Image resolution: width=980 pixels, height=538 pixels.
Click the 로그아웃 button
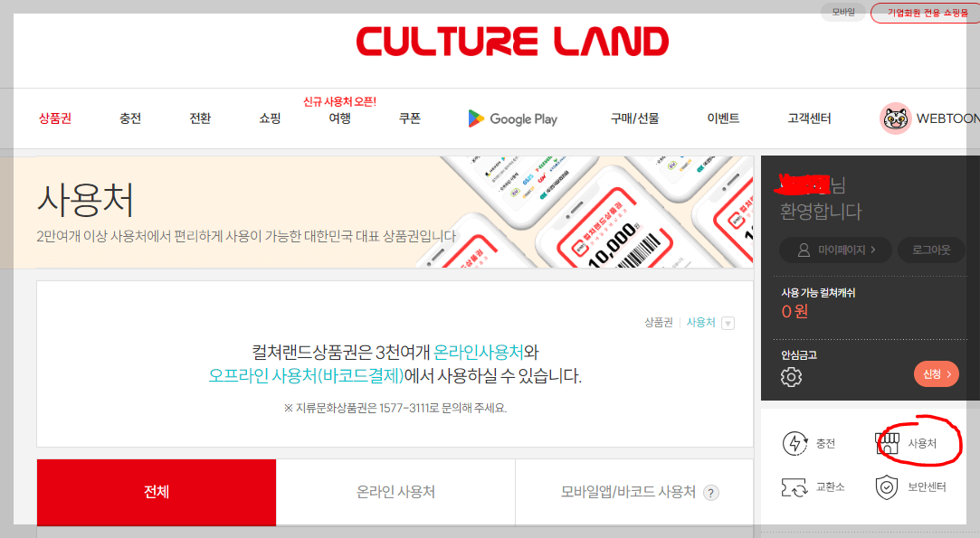930,250
